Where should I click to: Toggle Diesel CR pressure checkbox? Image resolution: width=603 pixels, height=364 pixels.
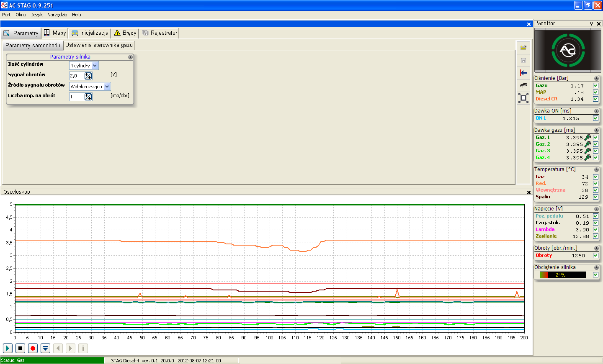(x=595, y=99)
